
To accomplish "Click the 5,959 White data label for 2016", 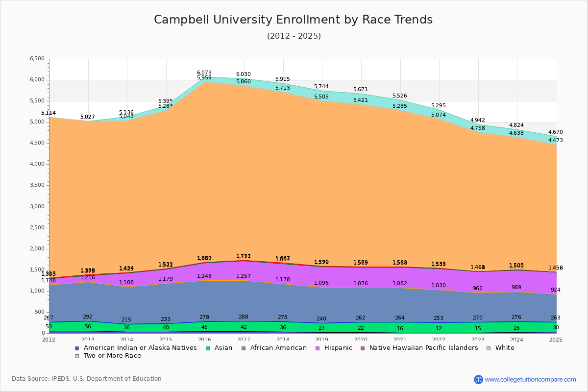I will 204,78.
